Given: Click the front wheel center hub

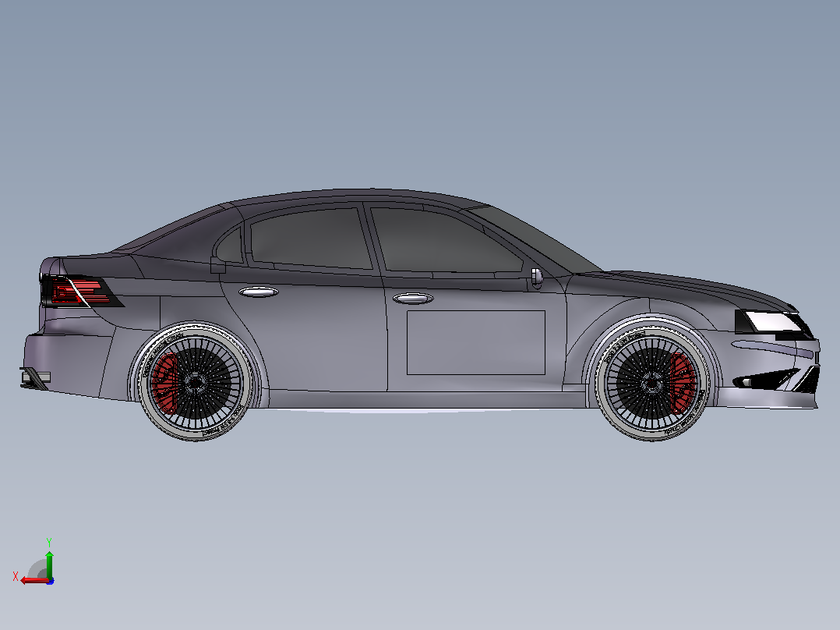Looking at the screenshot, I should [x=651, y=384].
